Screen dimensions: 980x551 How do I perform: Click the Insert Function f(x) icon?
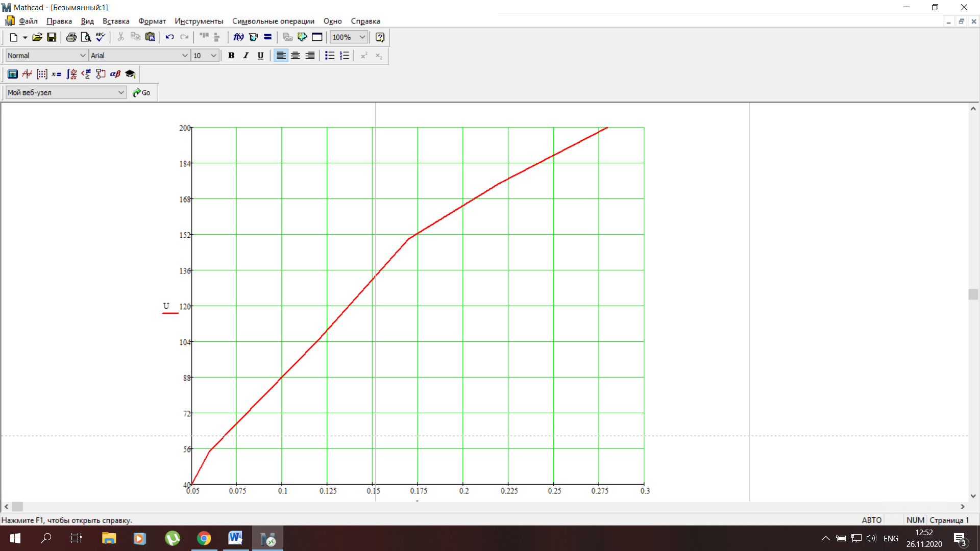coord(238,37)
